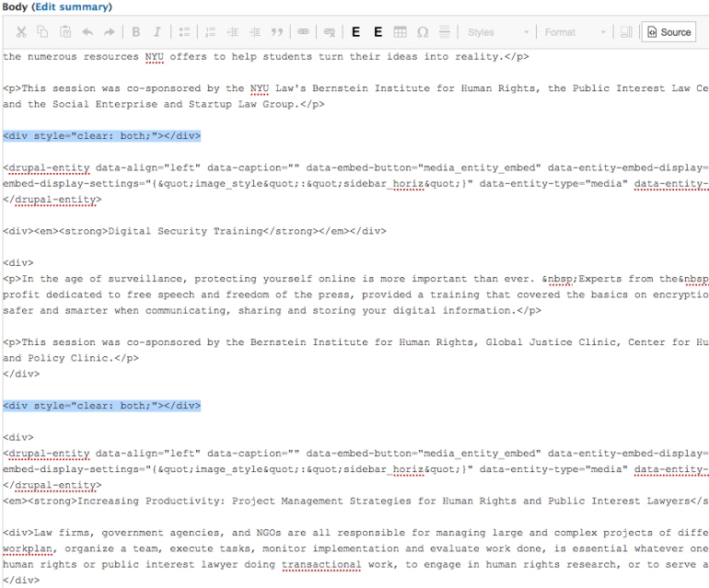The width and height of the screenshot is (709, 588).
Task: Click the text 'Digital Security Training'
Action: [x=185, y=231]
